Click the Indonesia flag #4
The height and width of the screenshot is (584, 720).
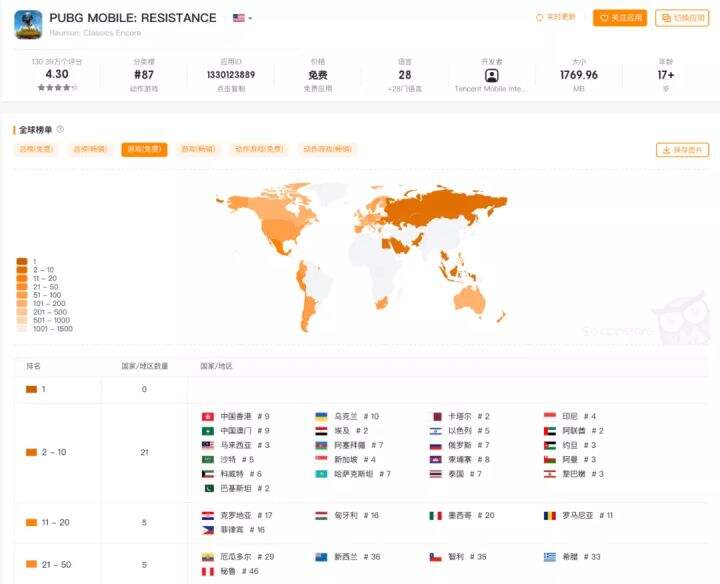click(550, 416)
